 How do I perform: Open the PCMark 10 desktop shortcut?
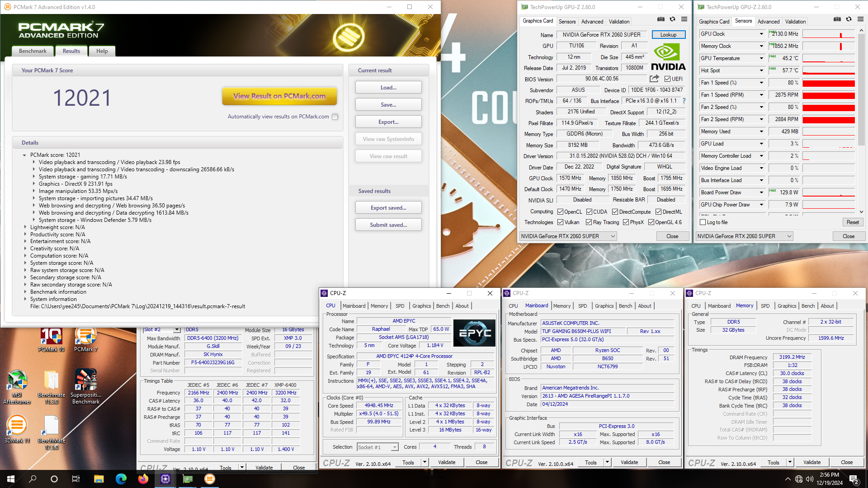coord(51,339)
